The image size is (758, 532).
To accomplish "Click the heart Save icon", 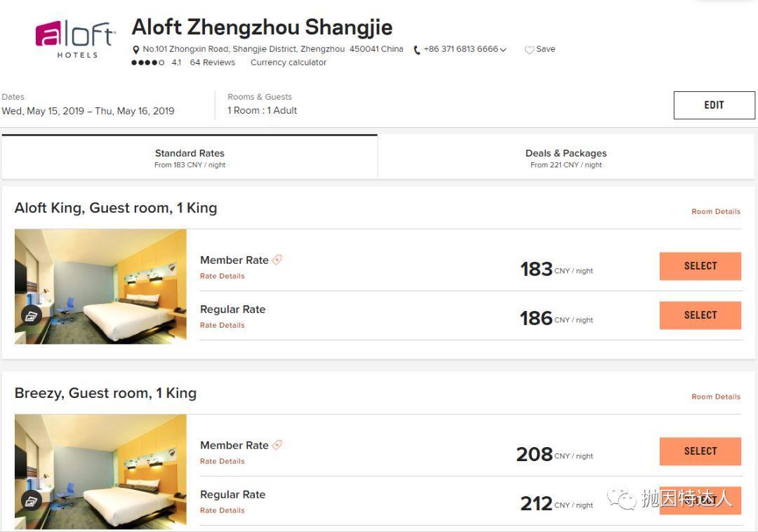I will point(529,50).
